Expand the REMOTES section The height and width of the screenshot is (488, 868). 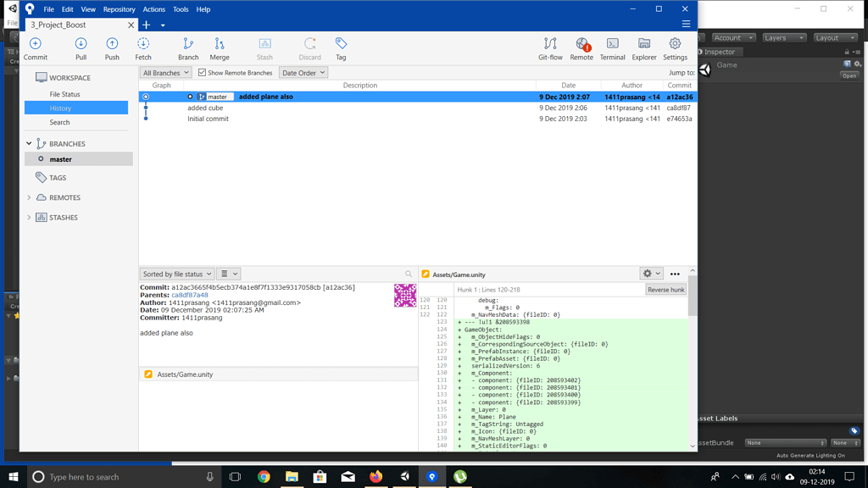click(30, 197)
